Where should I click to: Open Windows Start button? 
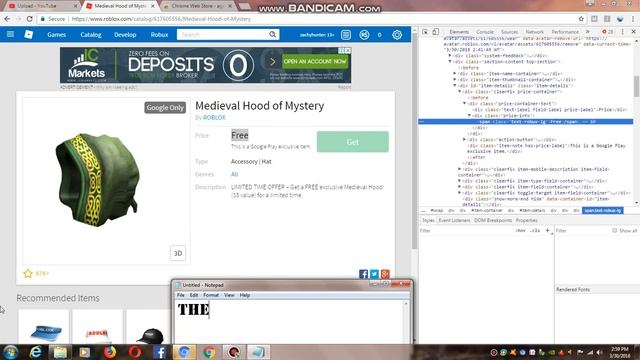tap(11, 352)
